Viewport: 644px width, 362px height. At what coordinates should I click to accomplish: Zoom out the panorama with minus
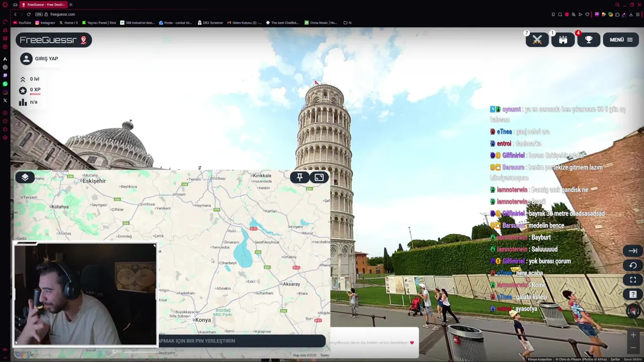[x=633, y=347]
